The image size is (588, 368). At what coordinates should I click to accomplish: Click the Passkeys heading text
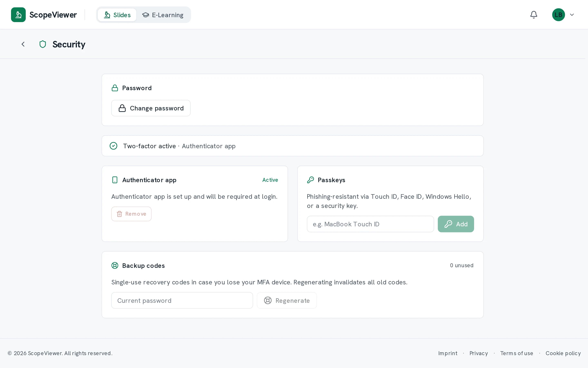coord(331,180)
